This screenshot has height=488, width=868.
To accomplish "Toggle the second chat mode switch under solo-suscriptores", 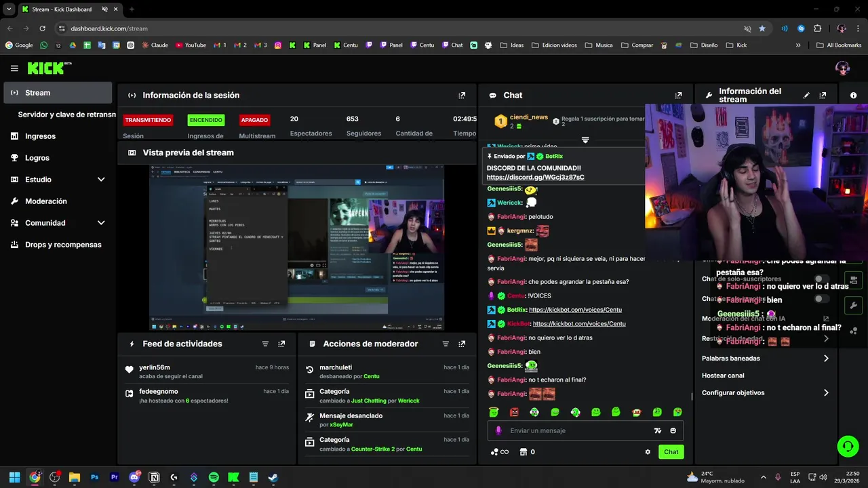I will 822,299.
